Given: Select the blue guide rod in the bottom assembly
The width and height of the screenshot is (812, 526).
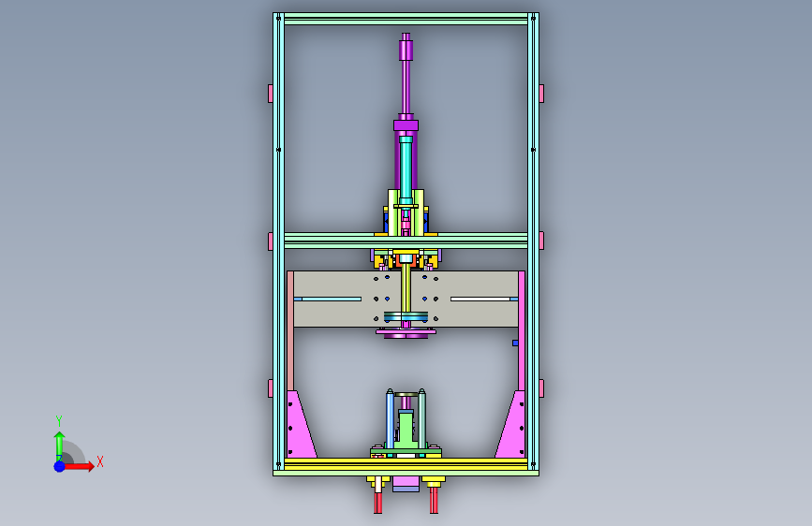Looking at the screenshot, I should [x=390, y=420].
